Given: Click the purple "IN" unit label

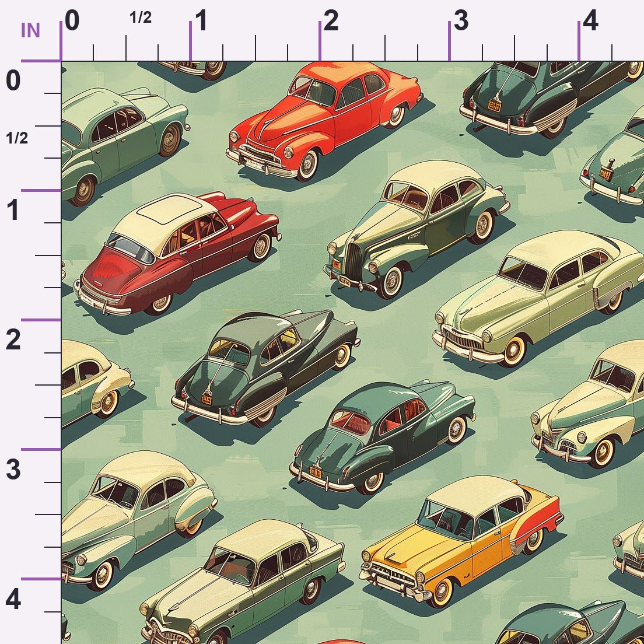Looking at the screenshot, I should point(30,30).
